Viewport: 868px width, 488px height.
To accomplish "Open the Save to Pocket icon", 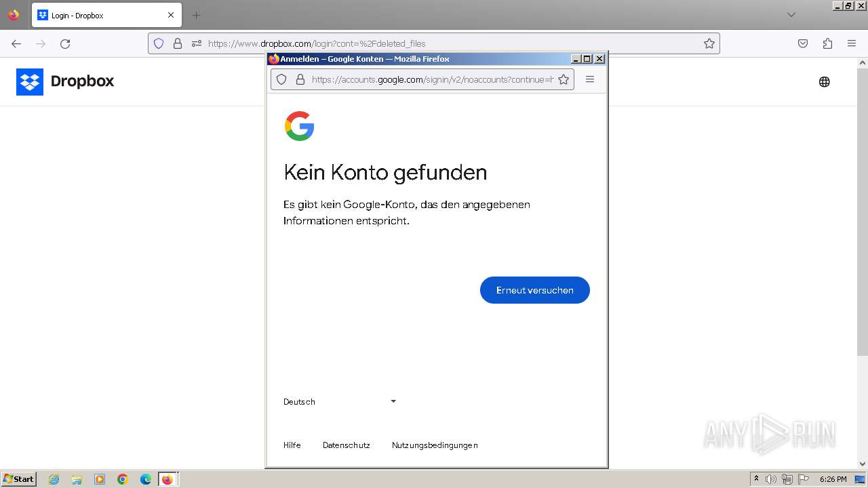I will pos(803,43).
